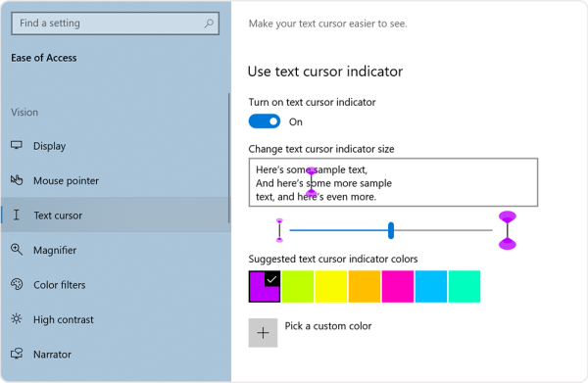
Task: Select the lime green indicator color swatch
Action: click(x=298, y=286)
